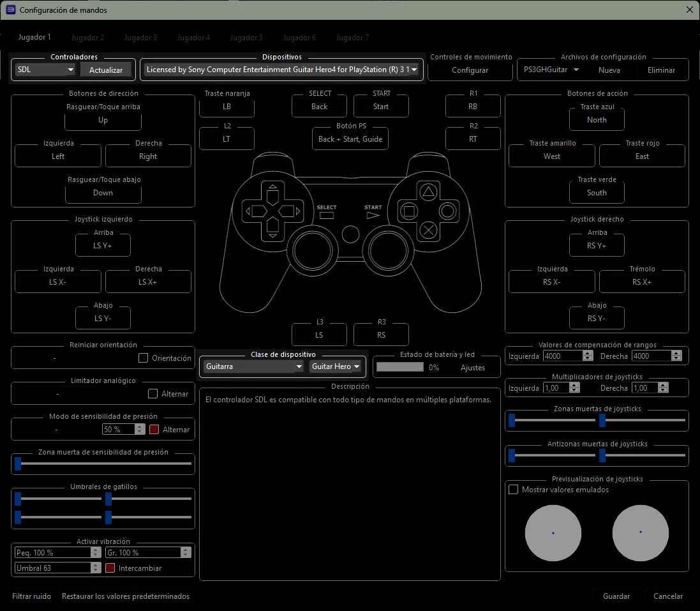The height and width of the screenshot is (611, 700).
Task: Click the circle button on the controller image
Action: 448,211
